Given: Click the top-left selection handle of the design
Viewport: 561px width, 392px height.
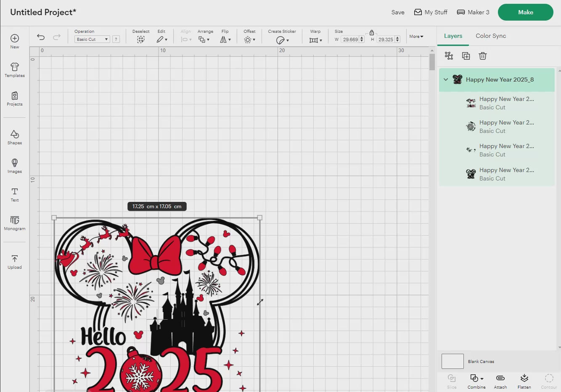Looking at the screenshot, I should pyautogui.click(x=54, y=218).
